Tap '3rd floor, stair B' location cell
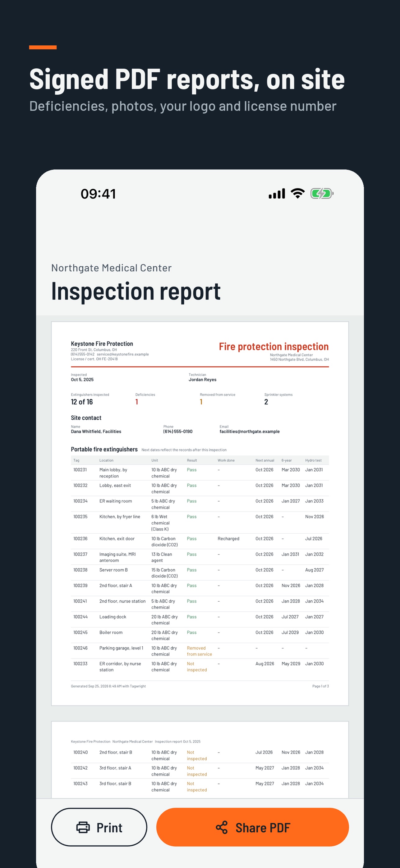Image resolution: width=400 pixels, height=868 pixels. [115, 784]
